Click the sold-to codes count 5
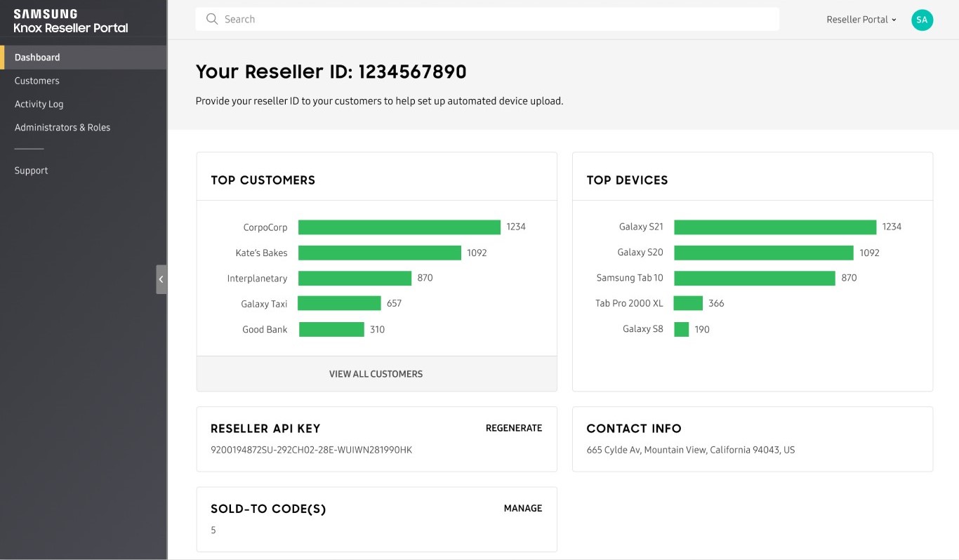The image size is (959, 560). coord(213,531)
